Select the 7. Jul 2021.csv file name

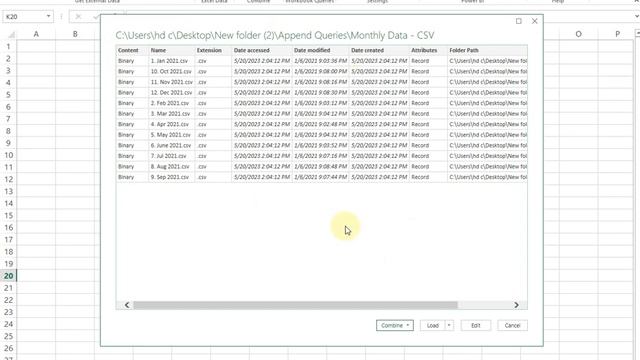[x=169, y=156]
